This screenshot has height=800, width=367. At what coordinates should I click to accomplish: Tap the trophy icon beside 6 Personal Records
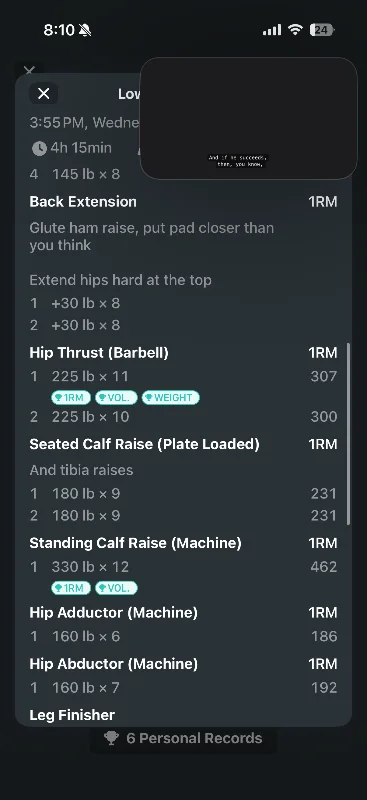[x=111, y=738]
